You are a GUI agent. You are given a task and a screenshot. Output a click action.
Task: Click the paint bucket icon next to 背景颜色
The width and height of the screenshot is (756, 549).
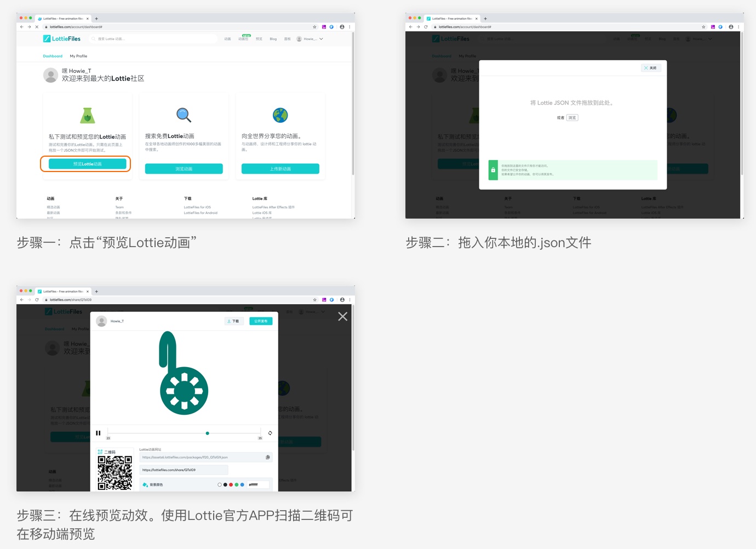pyautogui.click(x=146, y=485)
